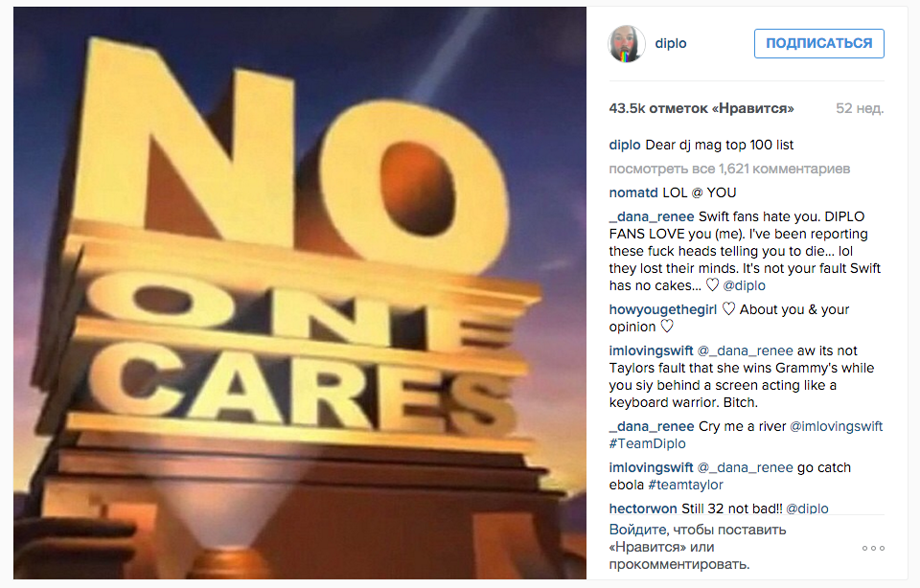Click the @imlovingswift mention
This screenshot has width=920, height=588.
pos(836,426)
